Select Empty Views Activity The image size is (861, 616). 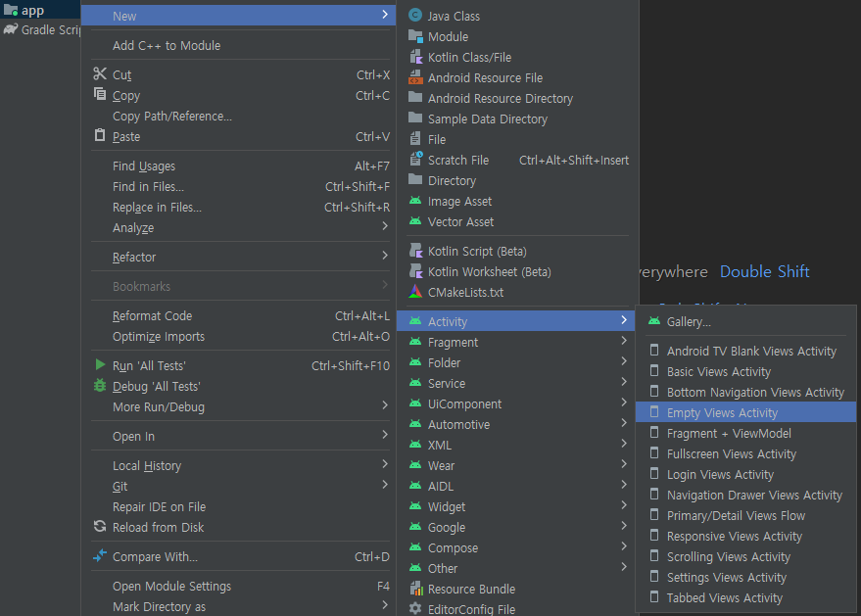(745, 412)
